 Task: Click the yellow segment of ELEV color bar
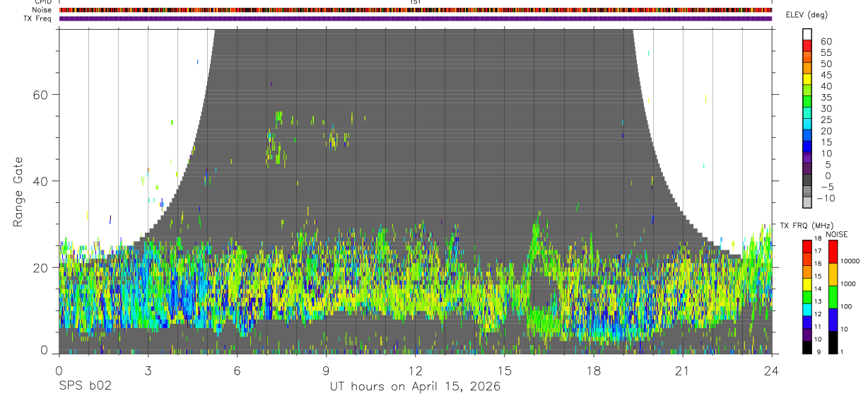pos(807,79)
